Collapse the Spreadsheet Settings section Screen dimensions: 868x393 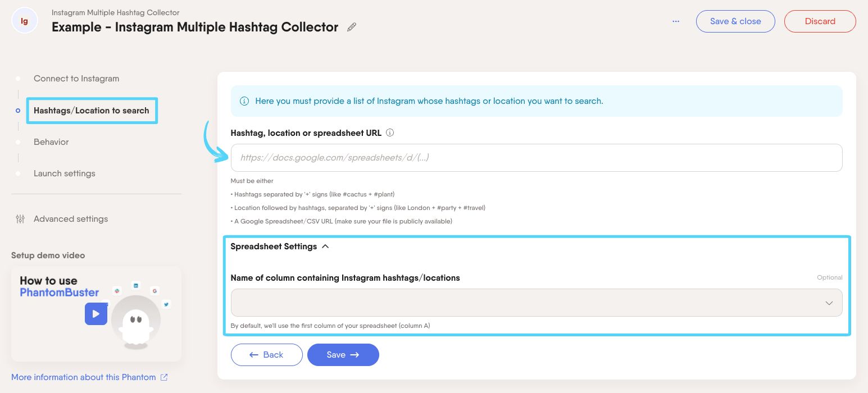tap(325, 246)
